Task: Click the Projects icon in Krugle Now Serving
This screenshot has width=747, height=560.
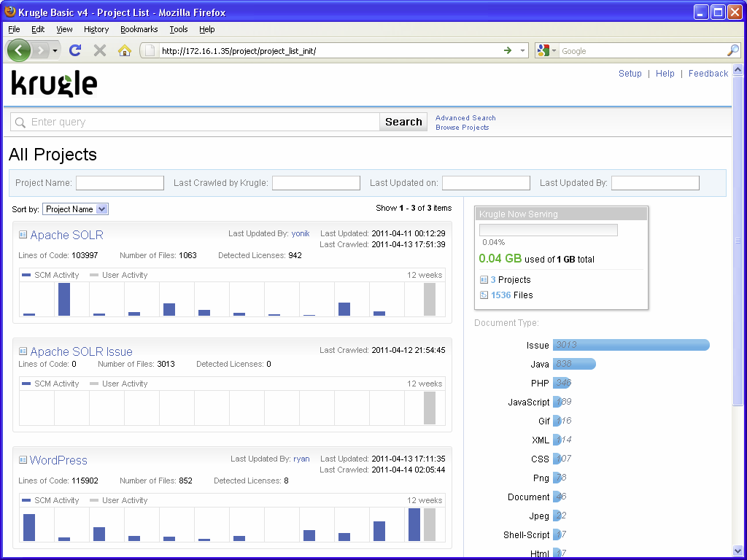Action: (x=484, y=279)
